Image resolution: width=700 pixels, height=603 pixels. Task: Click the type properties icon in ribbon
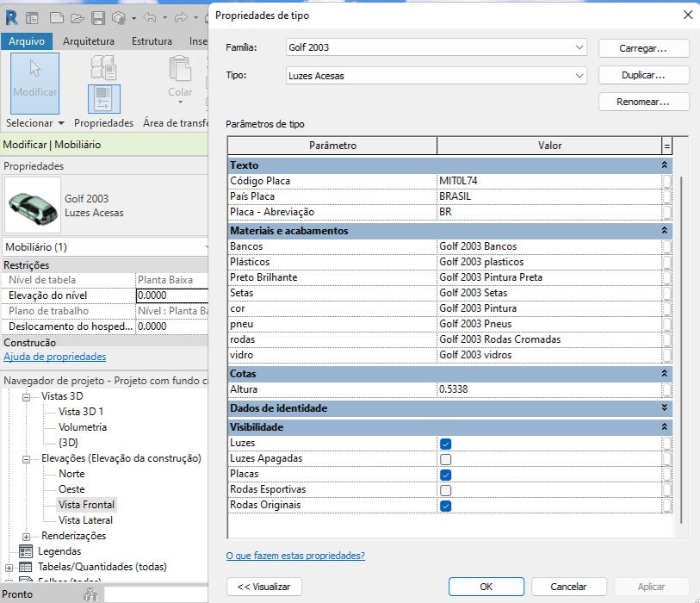click(103, 67)
